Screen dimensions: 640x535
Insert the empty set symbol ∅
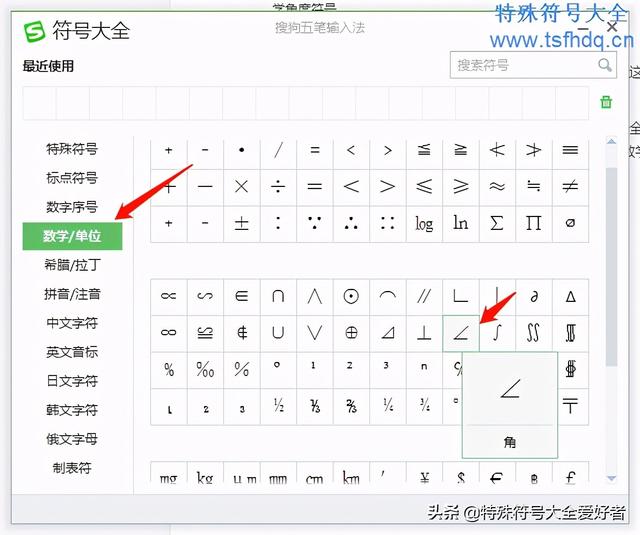pos(570,224)
